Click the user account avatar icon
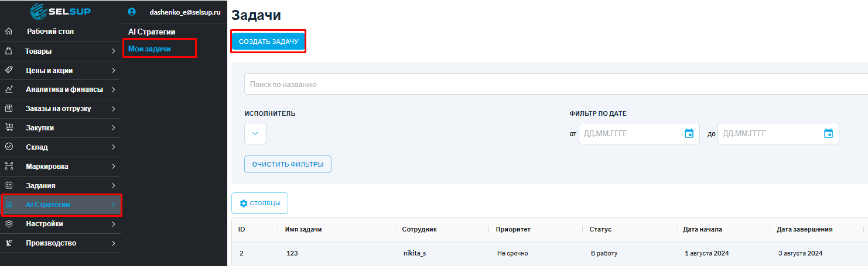 point(131,12)
